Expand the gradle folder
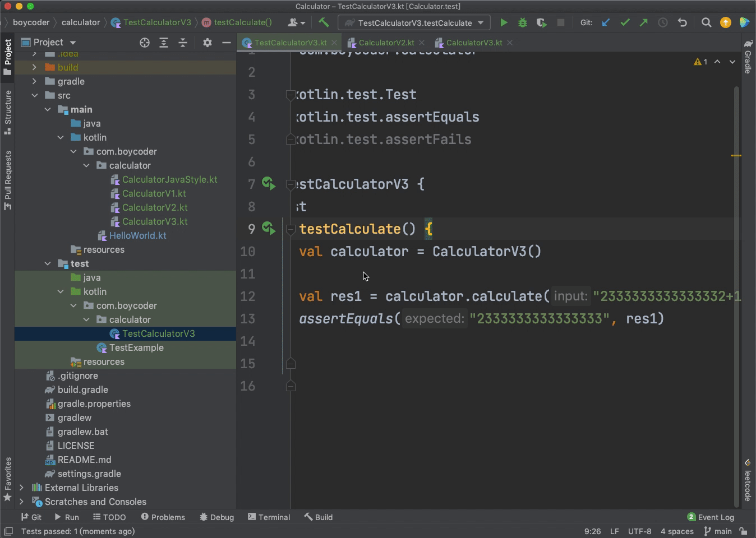756x538 pixels. click(34, 81)
